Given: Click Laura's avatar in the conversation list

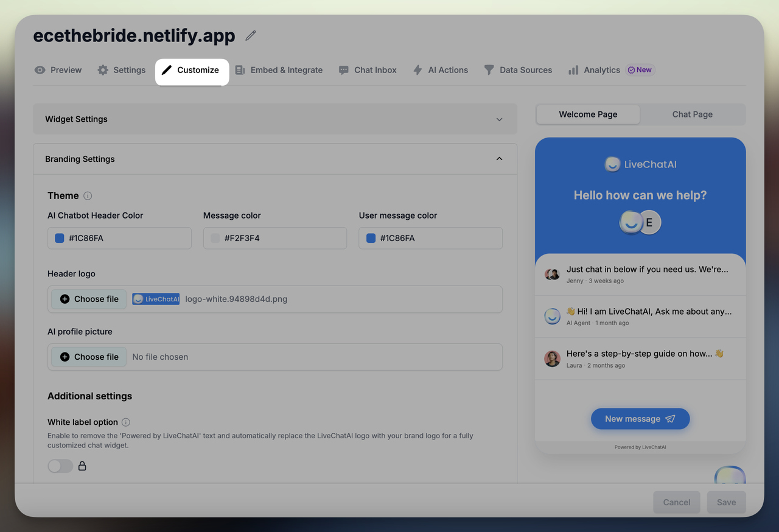Looking at the screenshot, I should point(552,359).
